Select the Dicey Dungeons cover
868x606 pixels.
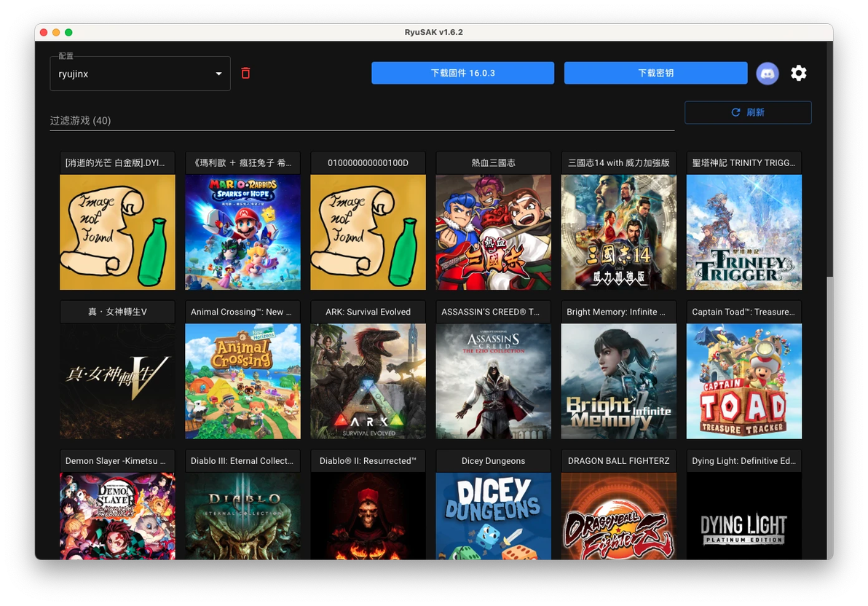pos(493,516)
